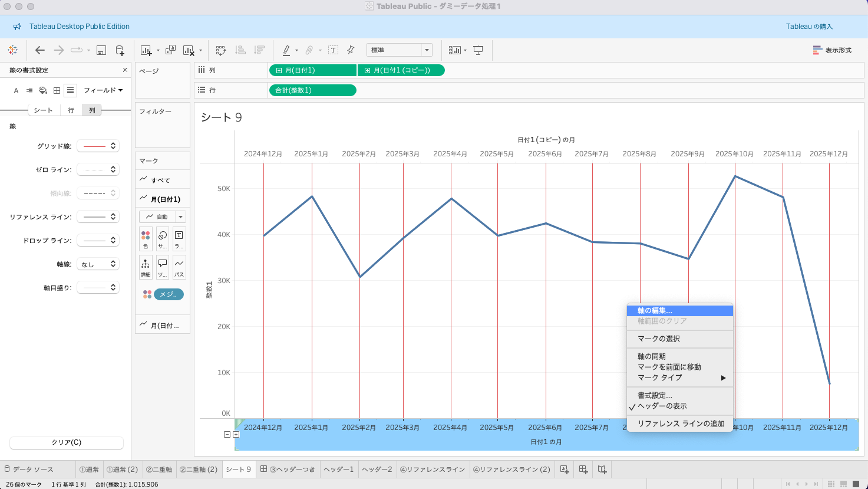Click the new data source icon
Screen dimensions: 868x489
pyautogui.click(x=120, y=50)
